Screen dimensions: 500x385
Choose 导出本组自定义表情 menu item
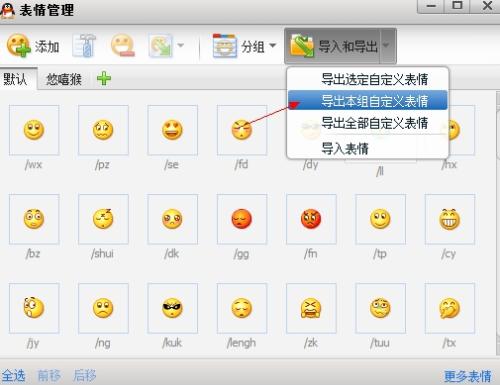(x=368, y=100)
